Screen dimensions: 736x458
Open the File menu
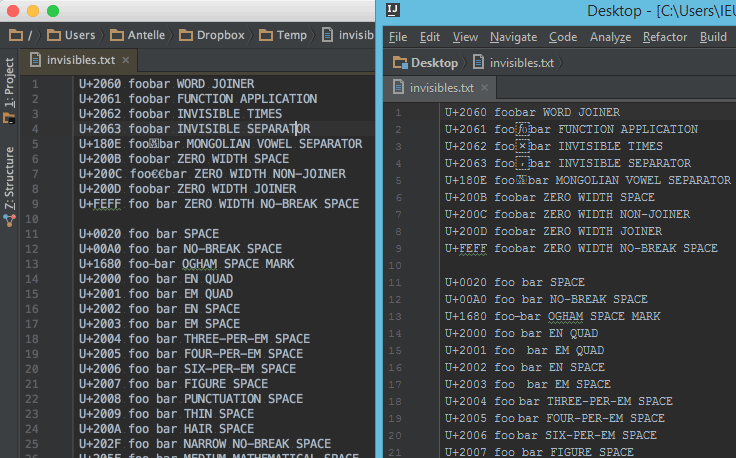[398, 37]
